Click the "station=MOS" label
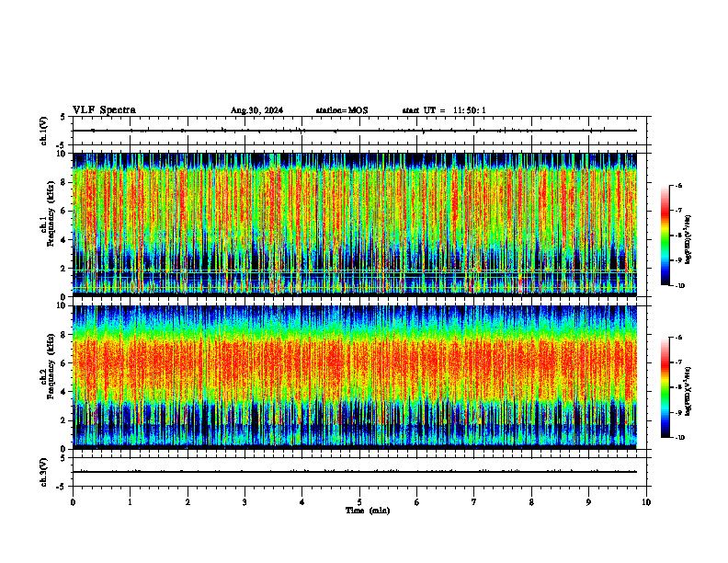 coord(342,110)
